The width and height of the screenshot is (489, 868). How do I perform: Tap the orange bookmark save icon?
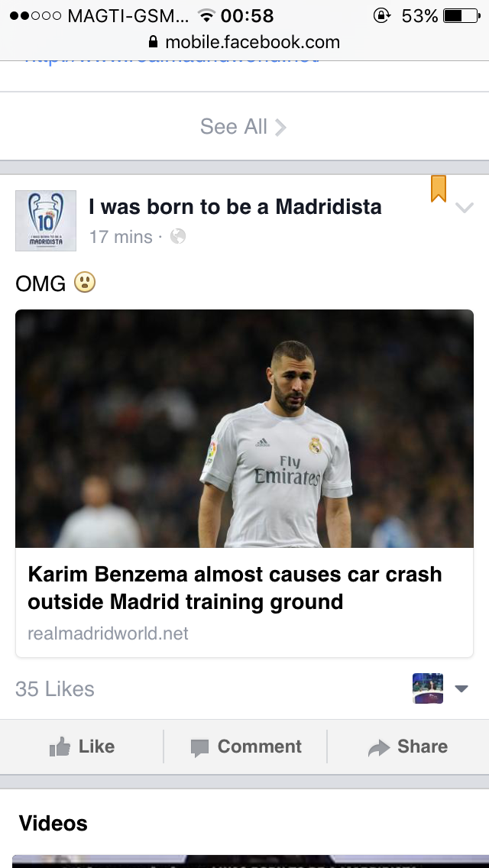coord(438,189)
